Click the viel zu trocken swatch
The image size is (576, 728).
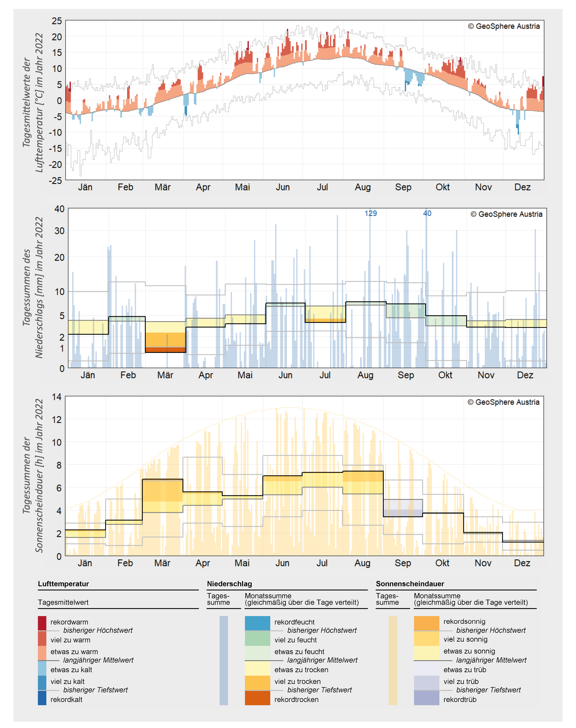pos(257,683)
